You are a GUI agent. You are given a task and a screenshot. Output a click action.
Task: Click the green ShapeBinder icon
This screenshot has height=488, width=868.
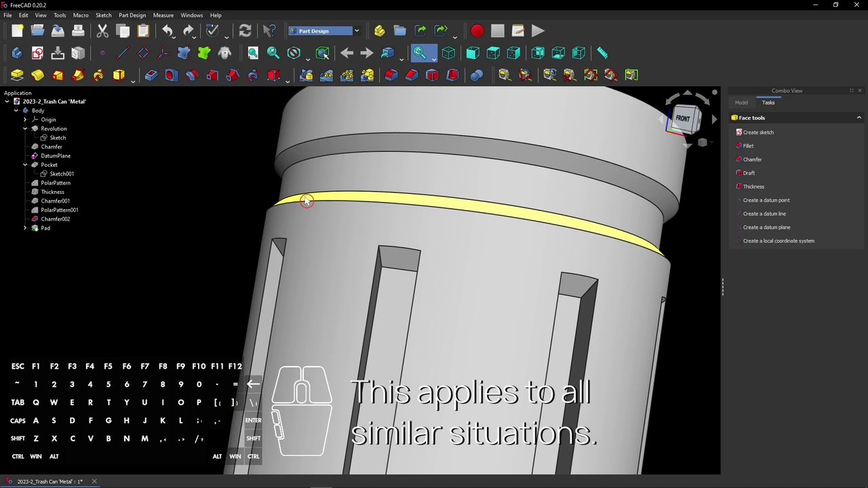tap(204, 53)
